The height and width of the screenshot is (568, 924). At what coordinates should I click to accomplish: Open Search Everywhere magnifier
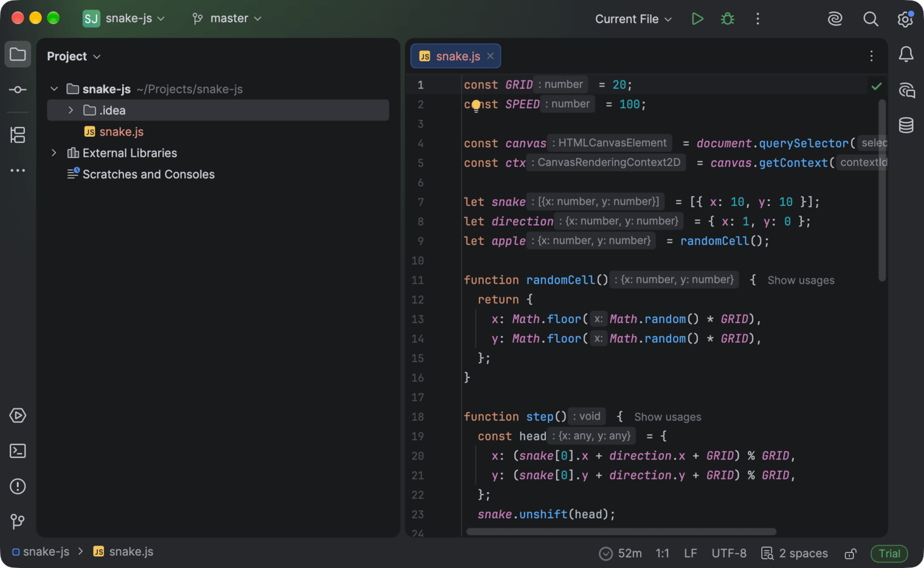871,19
